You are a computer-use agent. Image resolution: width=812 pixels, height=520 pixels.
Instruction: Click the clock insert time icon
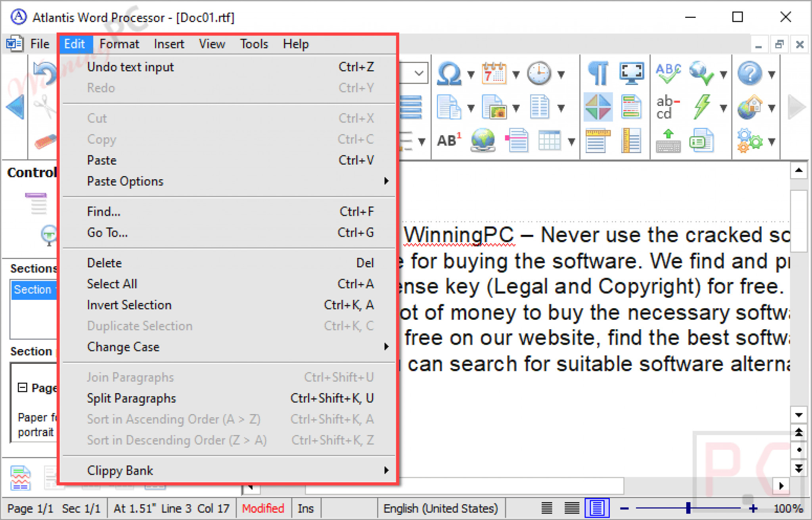click(x=539, y=74)
